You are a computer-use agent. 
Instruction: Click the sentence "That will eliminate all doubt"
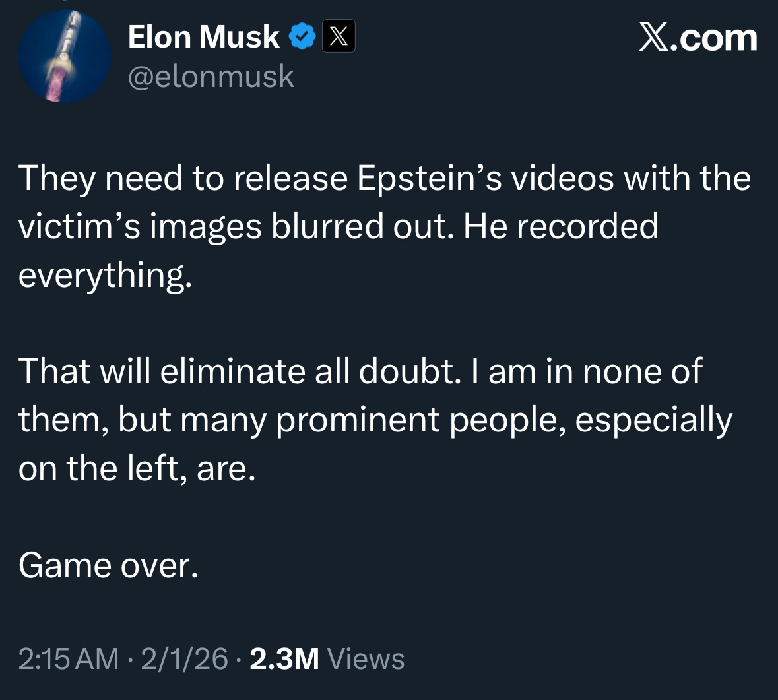click(238, 371)
